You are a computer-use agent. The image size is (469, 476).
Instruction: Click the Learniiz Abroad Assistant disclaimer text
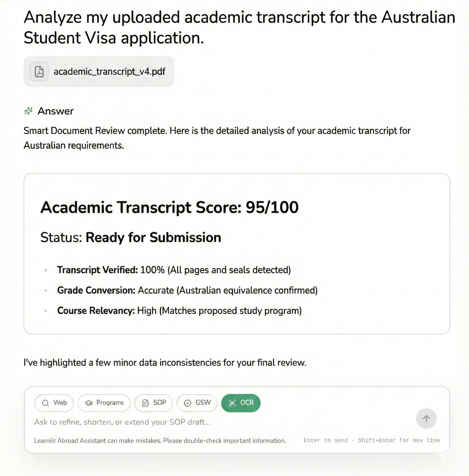coord(160,441)
